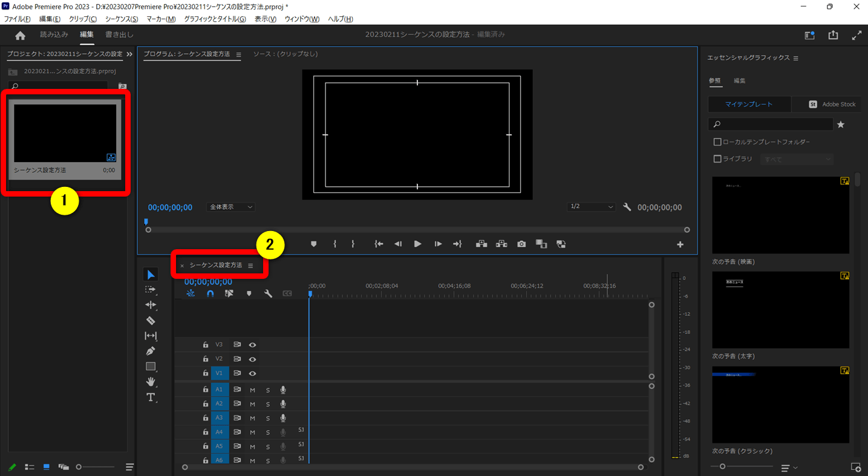Open sequence tab panel menu
Image resolution: width=868 pixels, height=476 pixels.
[x=250, y=266]
